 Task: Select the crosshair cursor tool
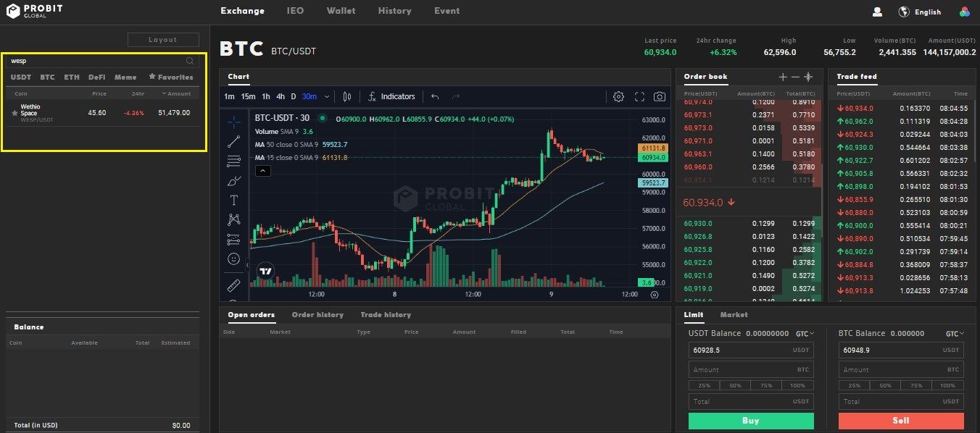(x=233, y=122)
